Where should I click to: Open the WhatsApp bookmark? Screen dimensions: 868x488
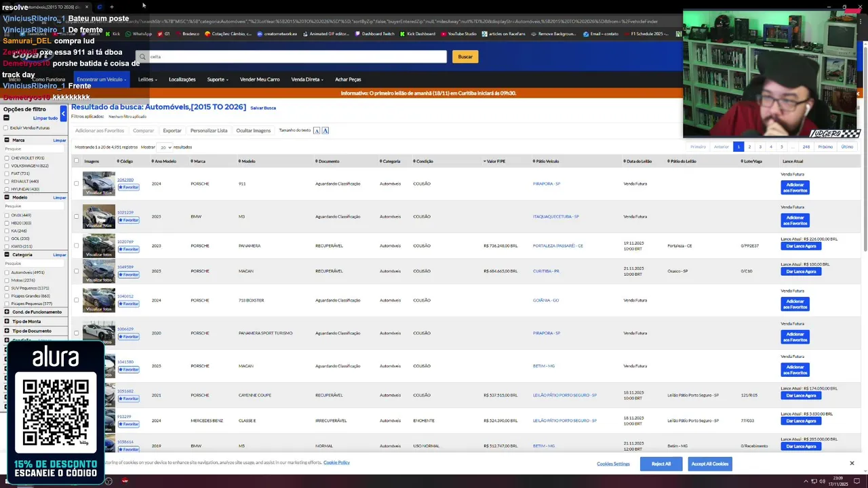tap(138, 34)
